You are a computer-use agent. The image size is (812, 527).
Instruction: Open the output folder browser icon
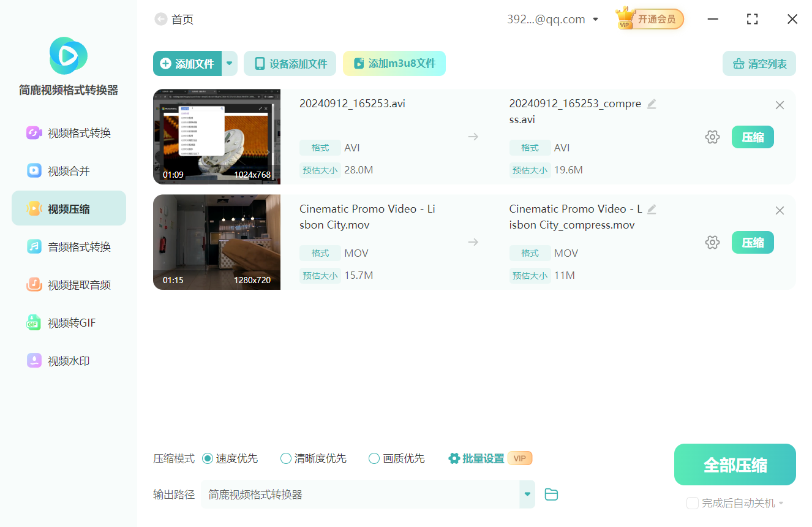pos(551,494)
